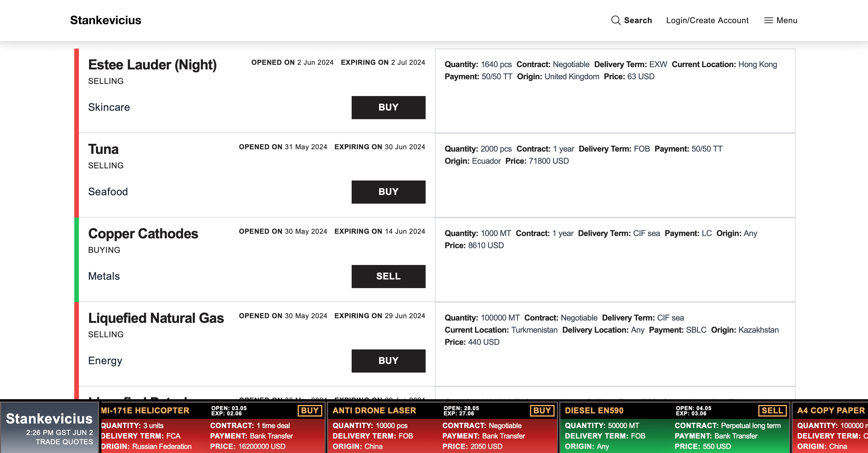Click the magnifying glass search icon

[x=615, y=20]
